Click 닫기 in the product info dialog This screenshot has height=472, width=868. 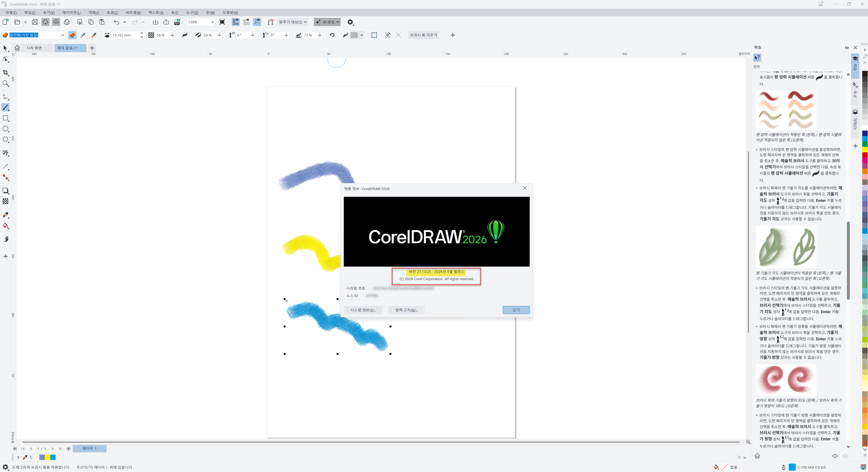point(516,310)
